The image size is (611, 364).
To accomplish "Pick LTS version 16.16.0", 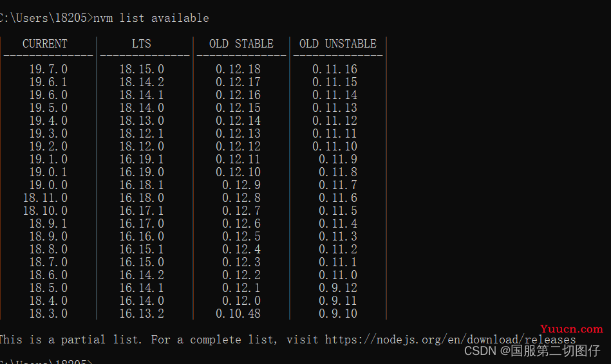I will [x=142, y=236].
